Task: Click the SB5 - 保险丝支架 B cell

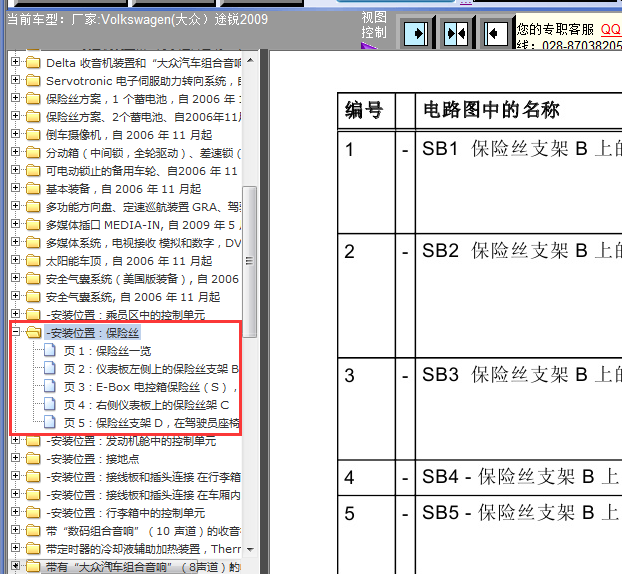Action: pos(518,535)
